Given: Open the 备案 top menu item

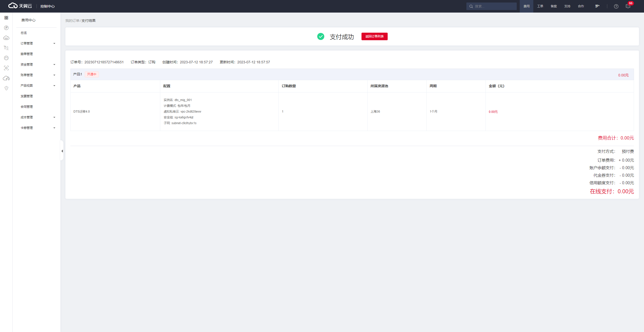Looking at the screenshot, I should (x=554, y=6).
